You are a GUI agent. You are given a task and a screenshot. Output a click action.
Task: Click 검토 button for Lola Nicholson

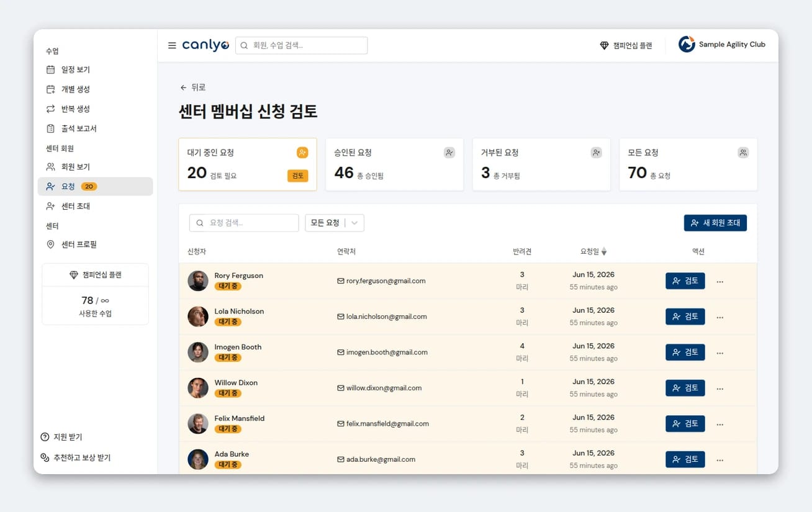tap(685, 317)
